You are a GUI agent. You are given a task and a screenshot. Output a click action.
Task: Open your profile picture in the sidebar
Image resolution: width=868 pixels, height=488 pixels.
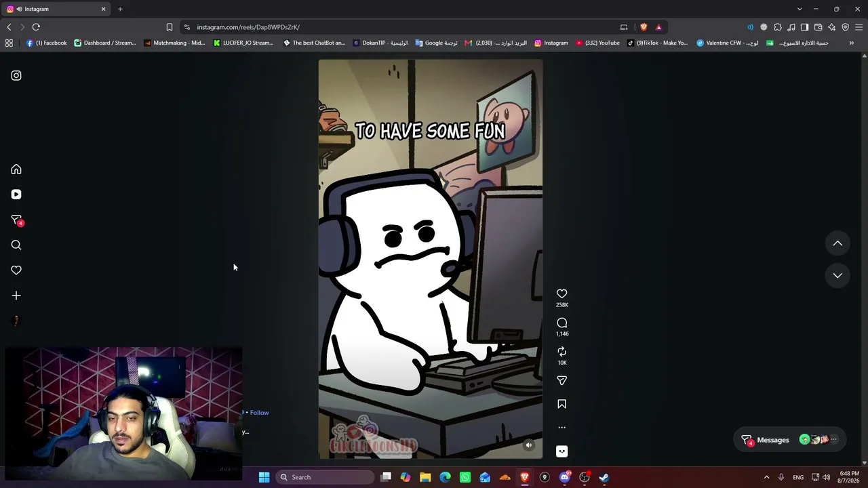point(16,321)
